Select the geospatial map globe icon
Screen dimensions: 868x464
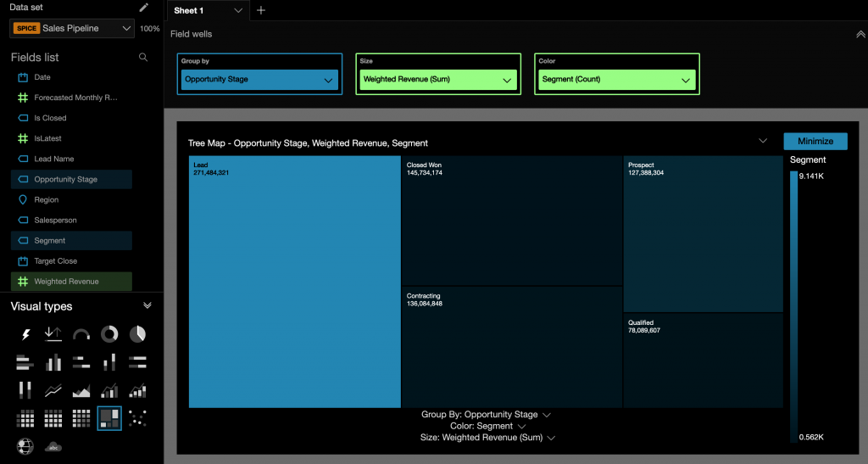25,446
